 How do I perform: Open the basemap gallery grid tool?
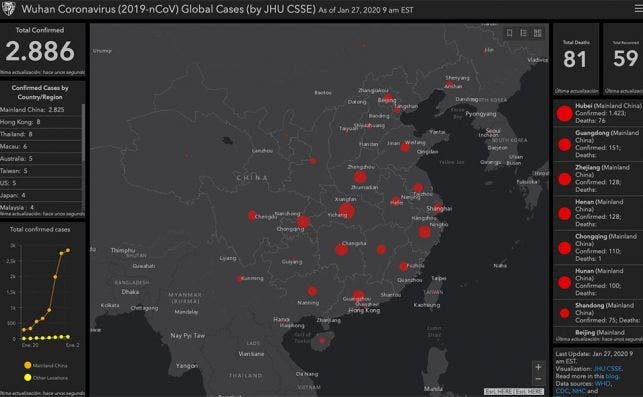(x=537, y=33)
